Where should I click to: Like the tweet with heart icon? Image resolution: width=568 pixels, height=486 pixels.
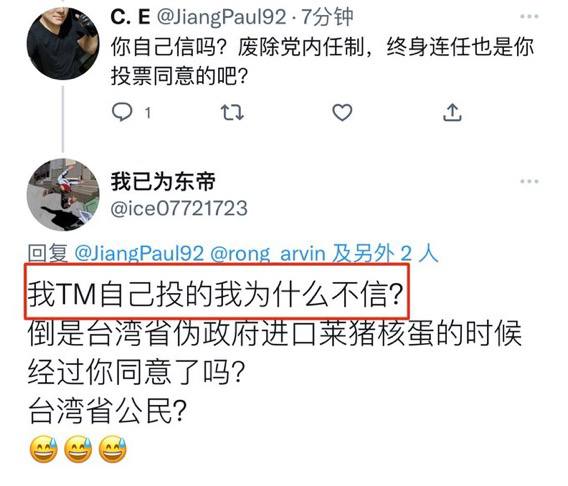tap(342, 112)
